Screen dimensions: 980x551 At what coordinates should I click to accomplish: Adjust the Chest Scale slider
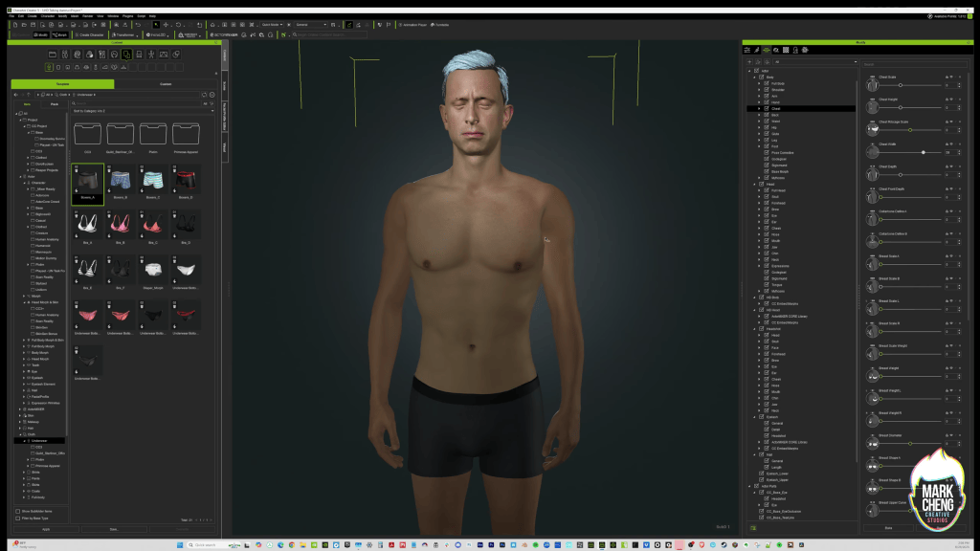pos(900,85)
